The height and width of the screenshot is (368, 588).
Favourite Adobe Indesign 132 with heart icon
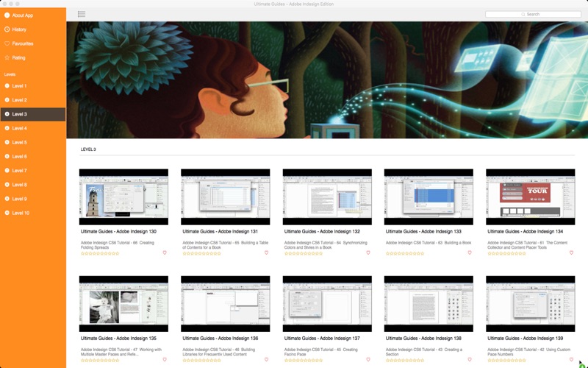tap(368, 252)
